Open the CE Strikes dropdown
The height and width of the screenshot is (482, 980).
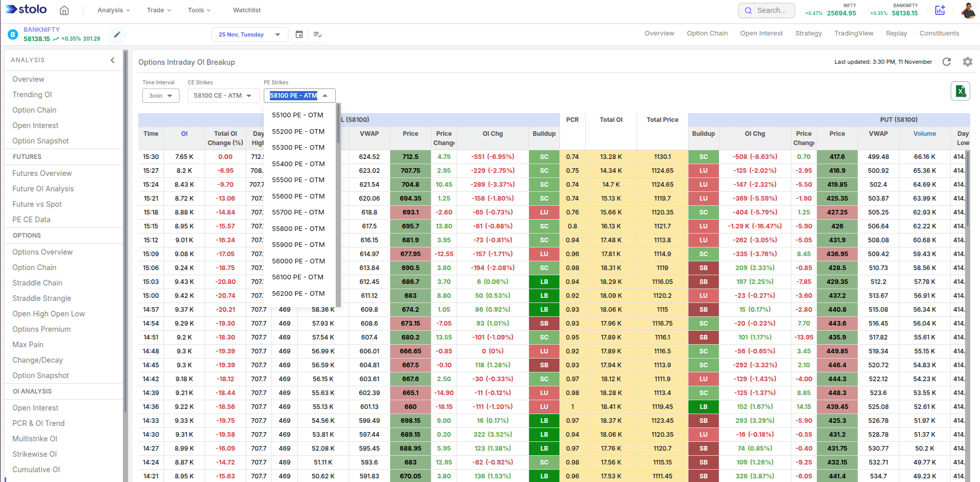(223, 96)
